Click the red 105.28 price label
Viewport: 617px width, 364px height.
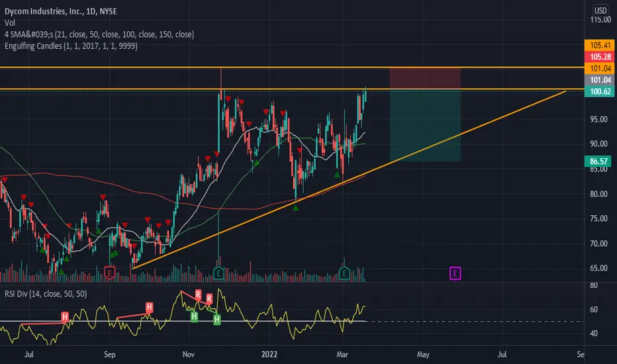point(599,57)
